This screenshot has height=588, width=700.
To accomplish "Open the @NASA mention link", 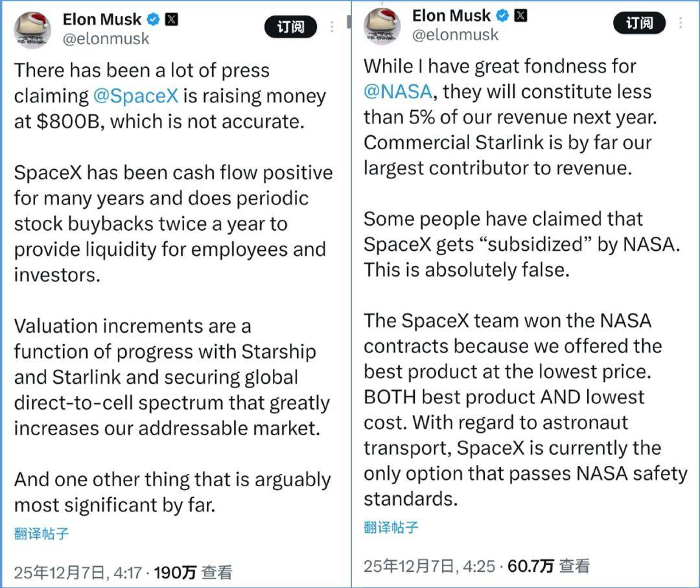I will [x=397, y=91].
